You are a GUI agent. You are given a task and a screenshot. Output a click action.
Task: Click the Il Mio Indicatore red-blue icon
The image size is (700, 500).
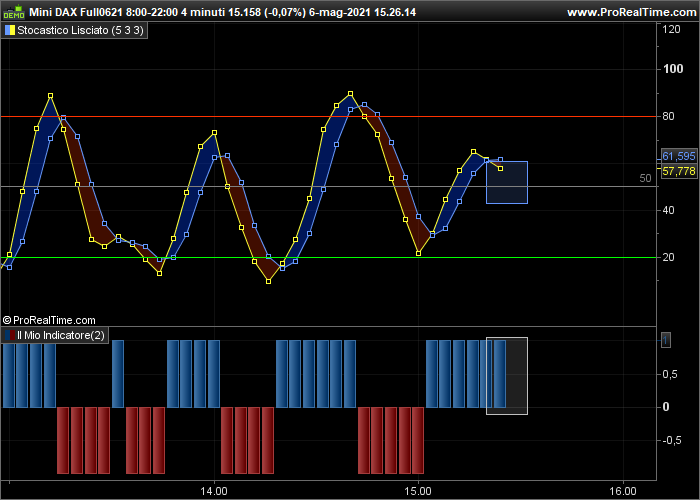(10, 335)
